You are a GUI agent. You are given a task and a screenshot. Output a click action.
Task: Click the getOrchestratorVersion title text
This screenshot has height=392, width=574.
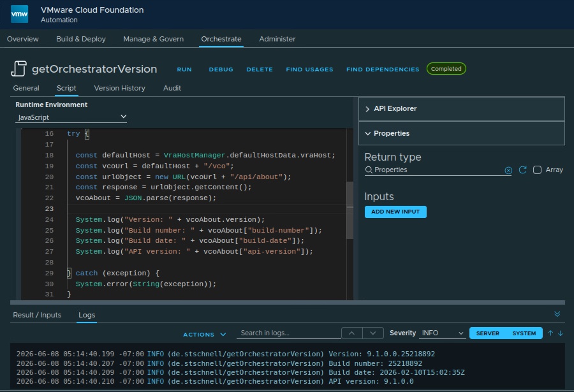pyautogui.click(x=94, y=69)
